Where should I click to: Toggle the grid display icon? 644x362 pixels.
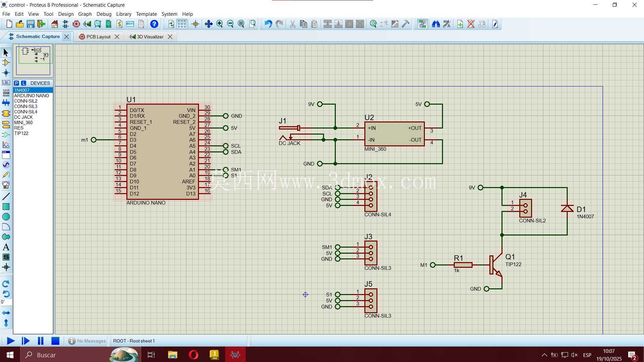coord(182,24)
